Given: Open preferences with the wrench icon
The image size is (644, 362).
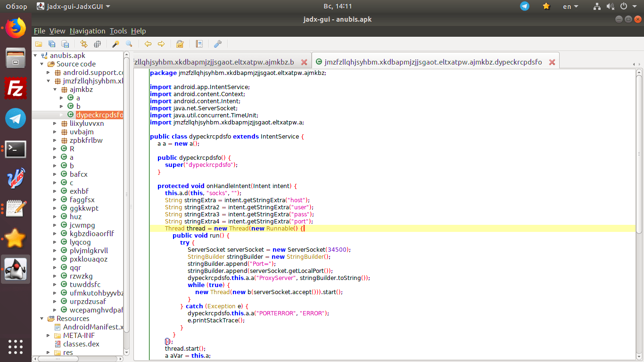Looking at the screenshot, I should click(217, 44).
